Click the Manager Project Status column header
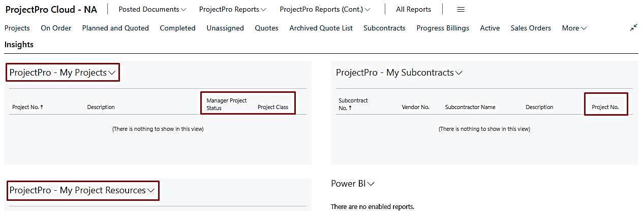Screen dimensions: 644x211 pos(227,104)
